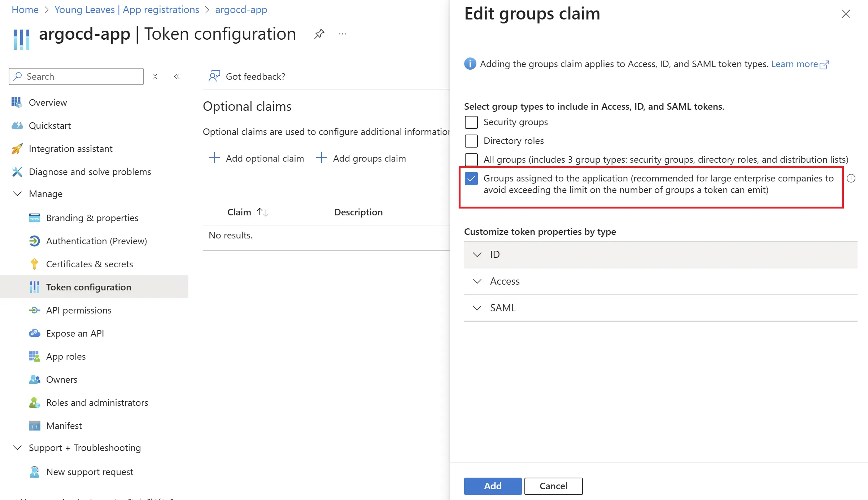Pin the Token configuration page
Image resolution: width=868 pixels, height=500 pixels.
point(319,34)
